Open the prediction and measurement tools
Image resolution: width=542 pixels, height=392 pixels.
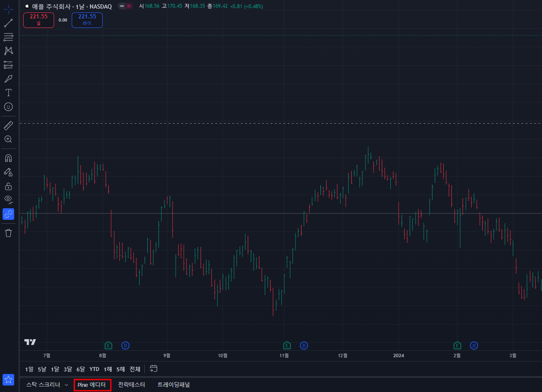pyautogui.click(x=8, y=65)
